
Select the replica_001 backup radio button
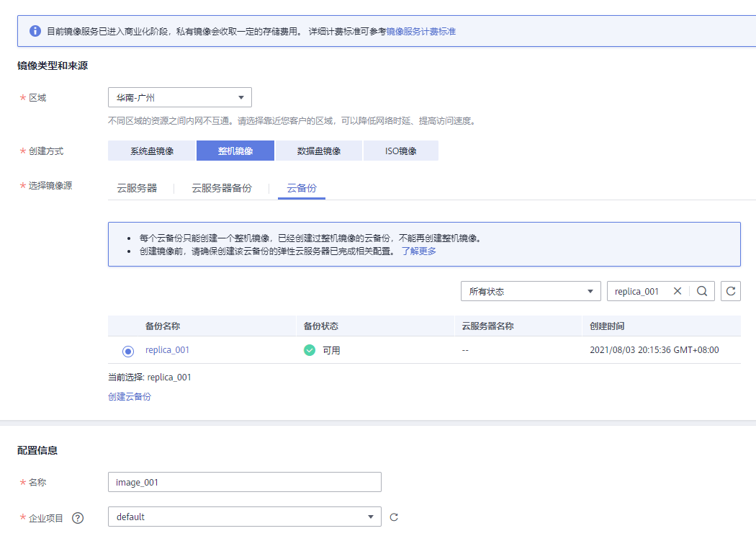127,352
